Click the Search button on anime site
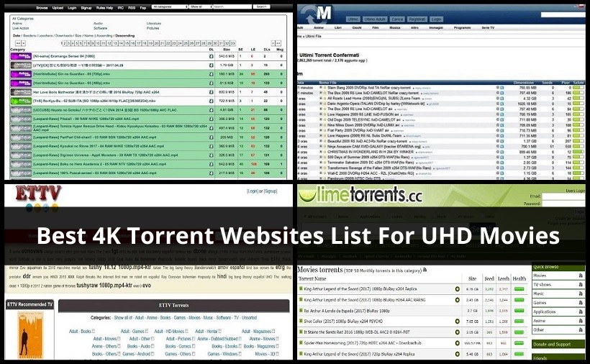The image size is (590, 364). [261, 6]
